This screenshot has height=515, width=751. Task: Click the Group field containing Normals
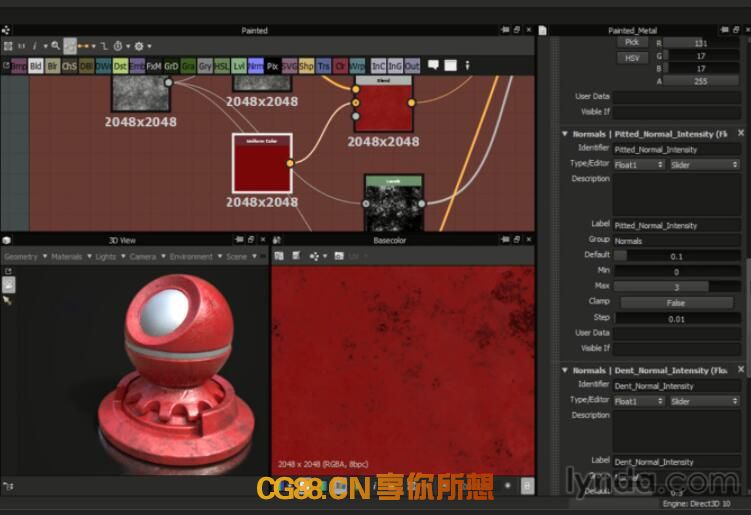click(x=677, y=241)
